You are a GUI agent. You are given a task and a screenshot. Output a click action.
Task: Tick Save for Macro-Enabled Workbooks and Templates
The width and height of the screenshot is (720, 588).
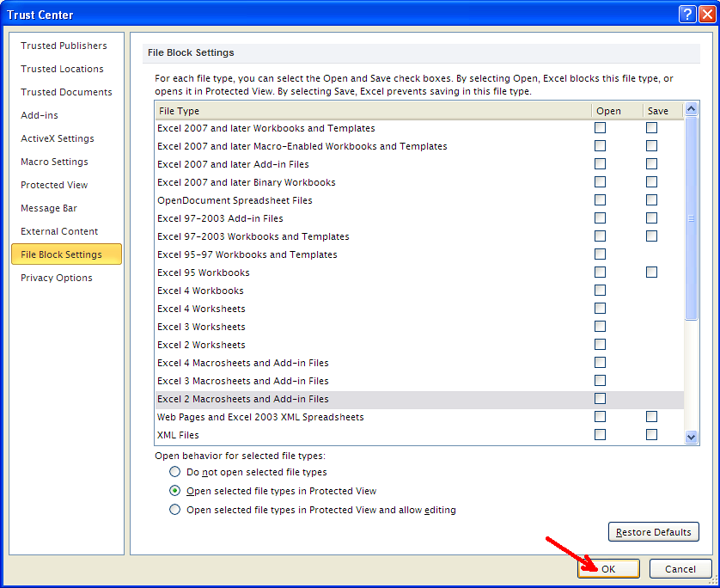[x=651, y=145]
